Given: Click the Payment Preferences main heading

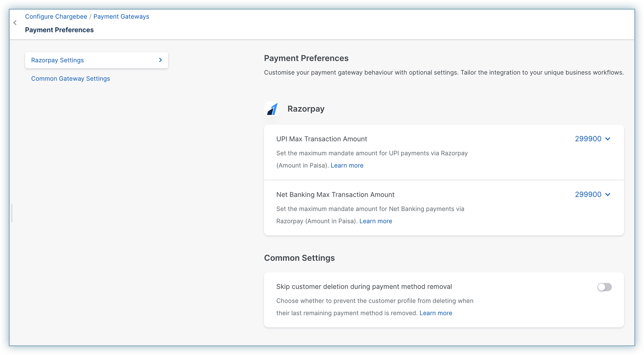Looking at the screenshot, I should tap(306, 58).
